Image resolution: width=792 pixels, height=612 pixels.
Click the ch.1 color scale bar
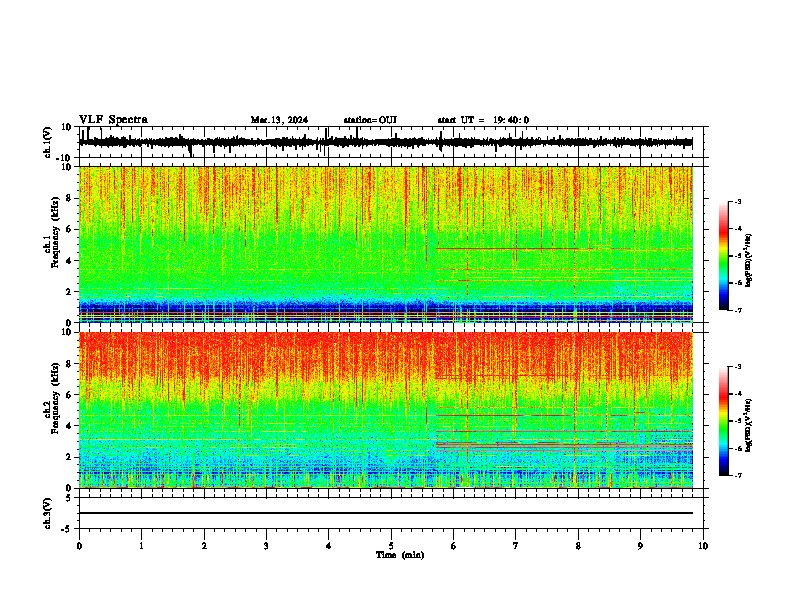point(724,256)
